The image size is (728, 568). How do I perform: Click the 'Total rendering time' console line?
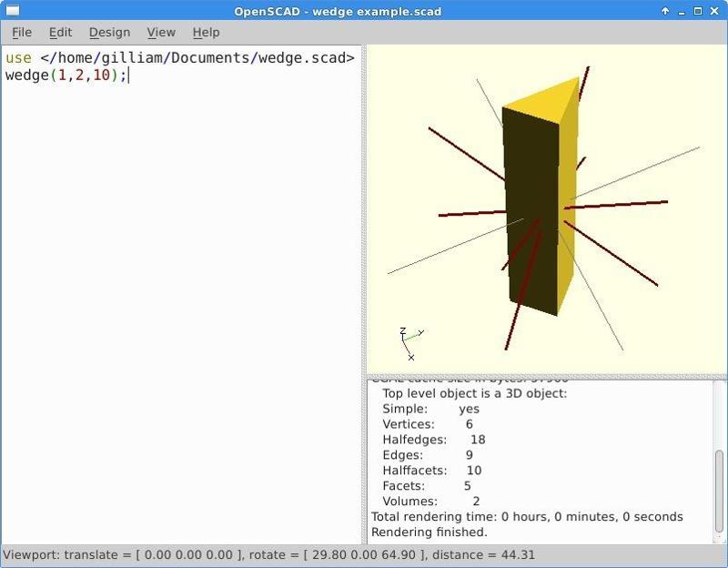527,516
